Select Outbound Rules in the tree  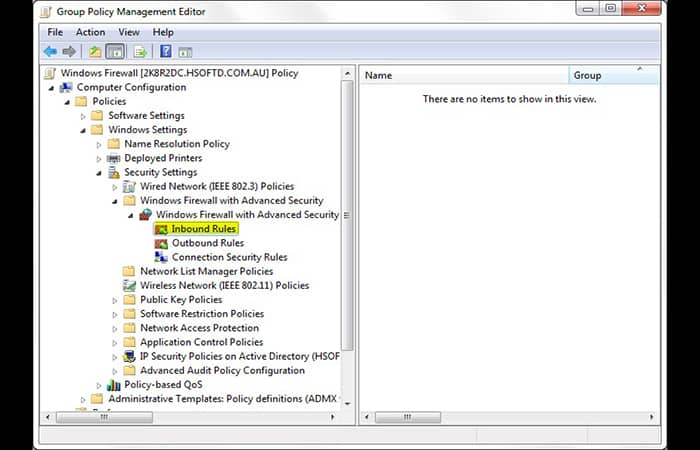pos(208,243)
